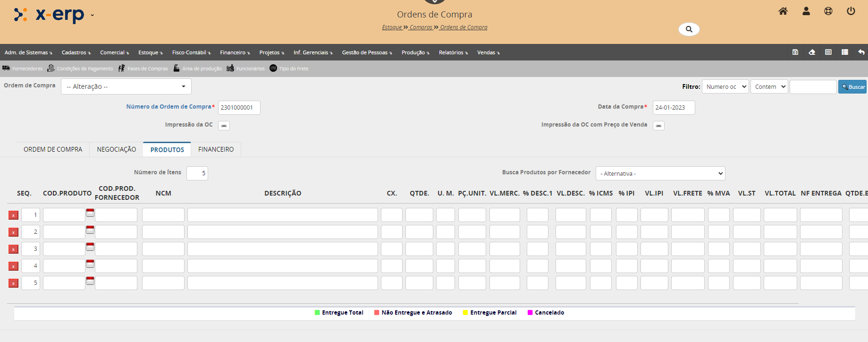Click the back arrow icon in toolbar
The width and height of the screenshot is (868, 342).
point(861,52)
